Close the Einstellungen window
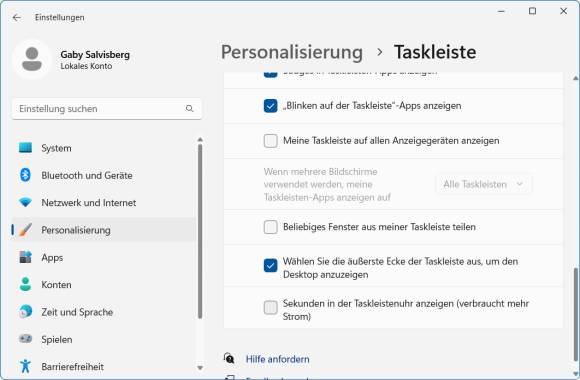This screenshot has width=580, height=380. tap(563, 11)
